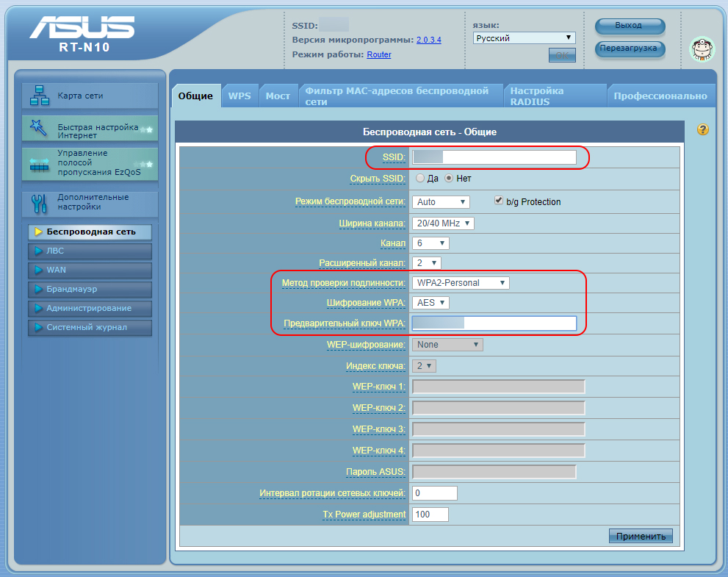
Task: Click the arrow icon next to Брандмауэр
Action: (38, 289)
